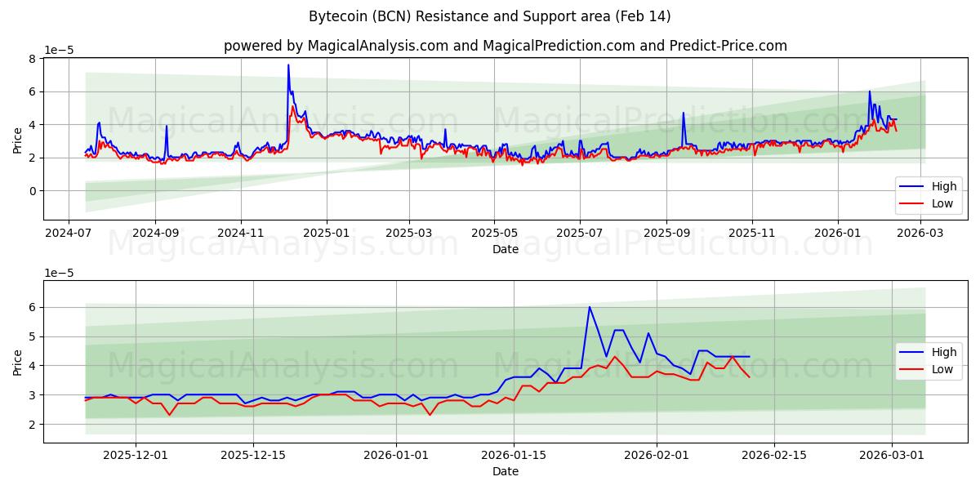Click the bottom chart date label 2025-12-01
Screen dimensions: 980x490
(136, 456)
